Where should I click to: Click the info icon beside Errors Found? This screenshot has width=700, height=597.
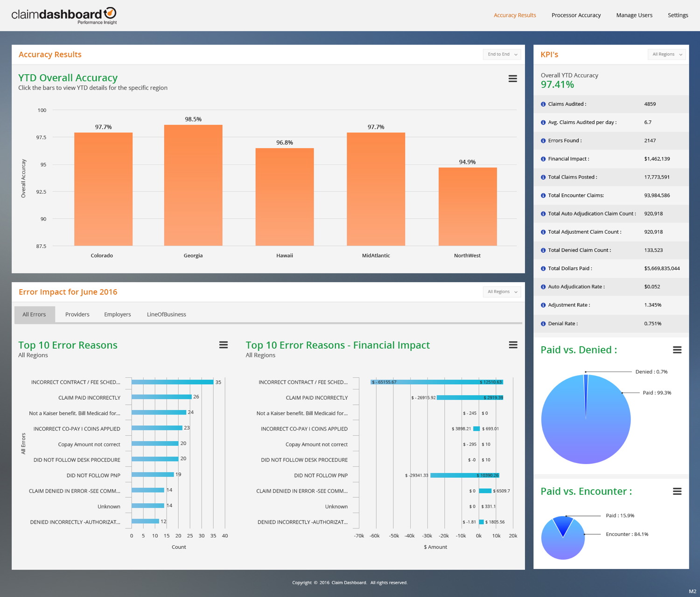(x=543, y=141)
